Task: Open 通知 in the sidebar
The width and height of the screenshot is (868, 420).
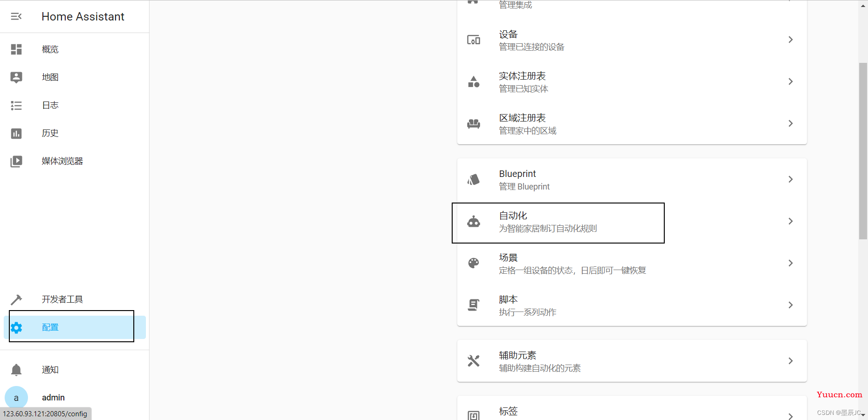Action: pyautogui.click(x=75, y=370)
